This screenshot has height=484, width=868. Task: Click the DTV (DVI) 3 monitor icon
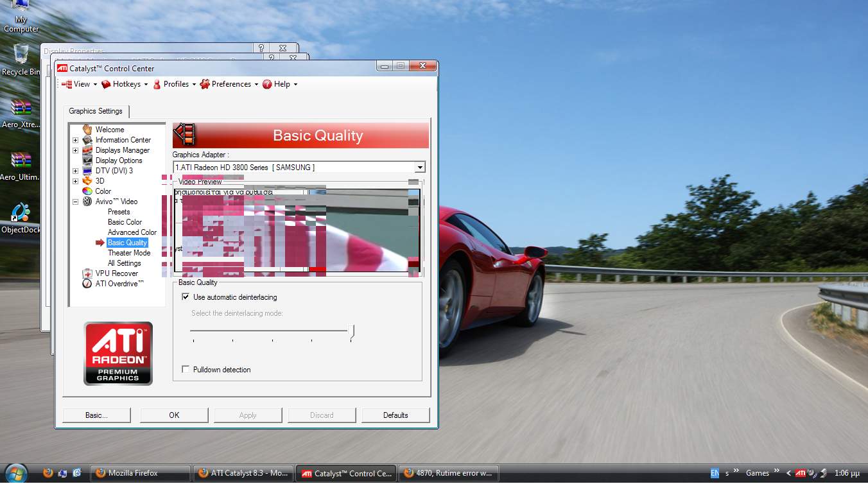coord(87,171)
